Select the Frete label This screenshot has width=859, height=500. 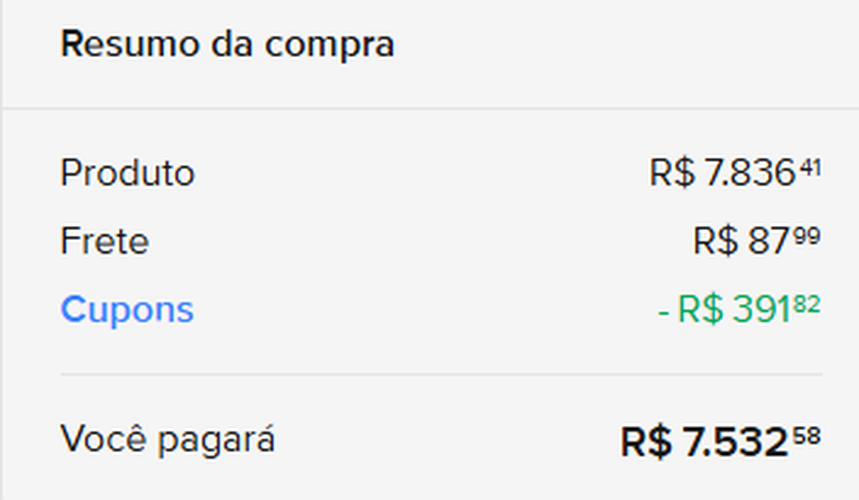point(104,241)
